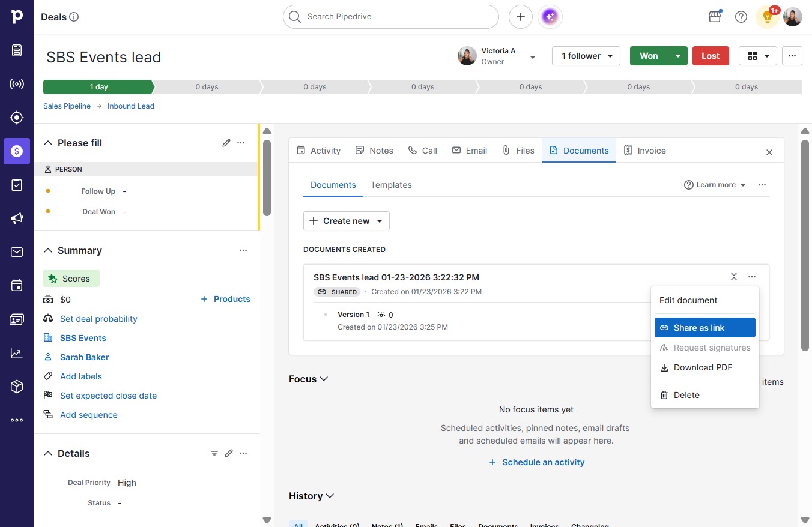The image size is (812, 527).
Task: Open Campaigns megaphone sidebar icon
Action: click(x=17, y=218)
